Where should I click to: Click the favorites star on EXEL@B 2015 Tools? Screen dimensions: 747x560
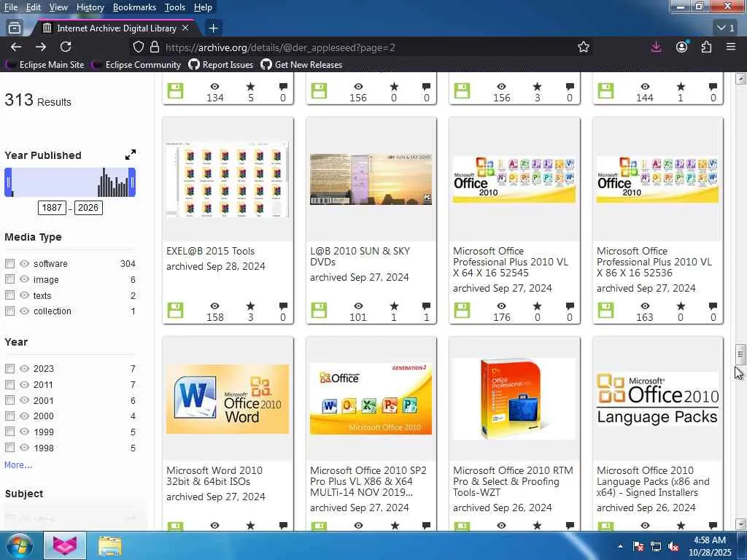click(x=251, y=306)
